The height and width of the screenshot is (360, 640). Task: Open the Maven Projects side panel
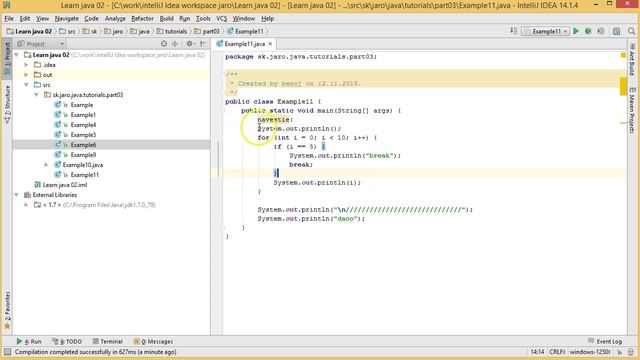pos(632,110)
